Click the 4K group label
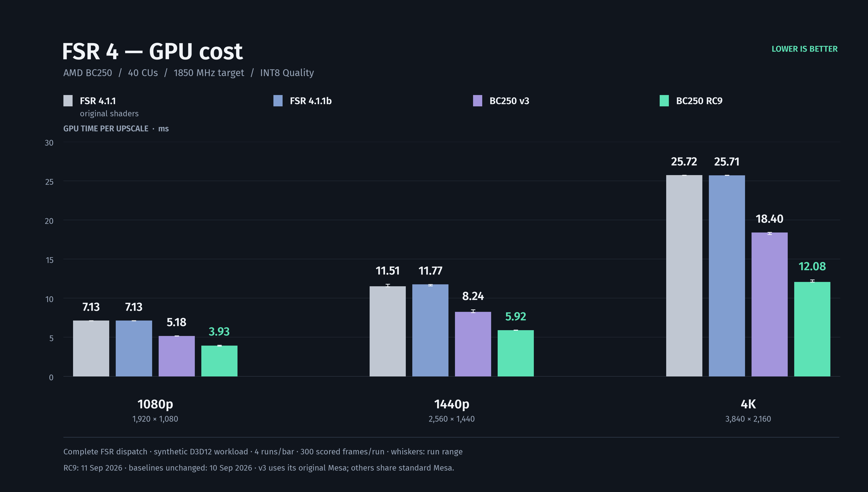 pos(748,404)
